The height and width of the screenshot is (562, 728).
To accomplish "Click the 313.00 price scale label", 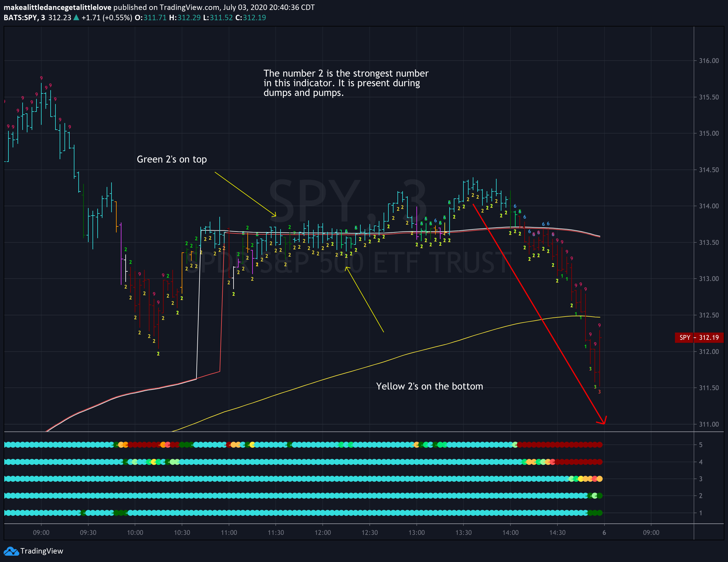I will tap(709, 279).
